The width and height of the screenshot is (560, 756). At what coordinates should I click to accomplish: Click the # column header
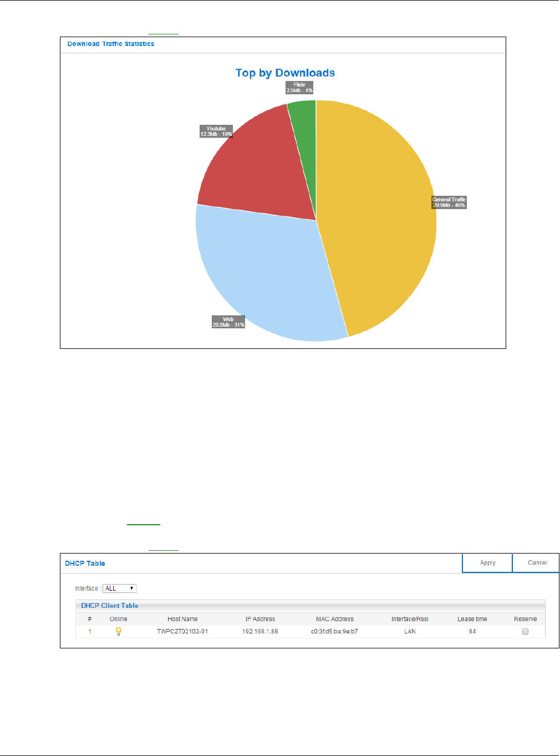tap(90, 619)
